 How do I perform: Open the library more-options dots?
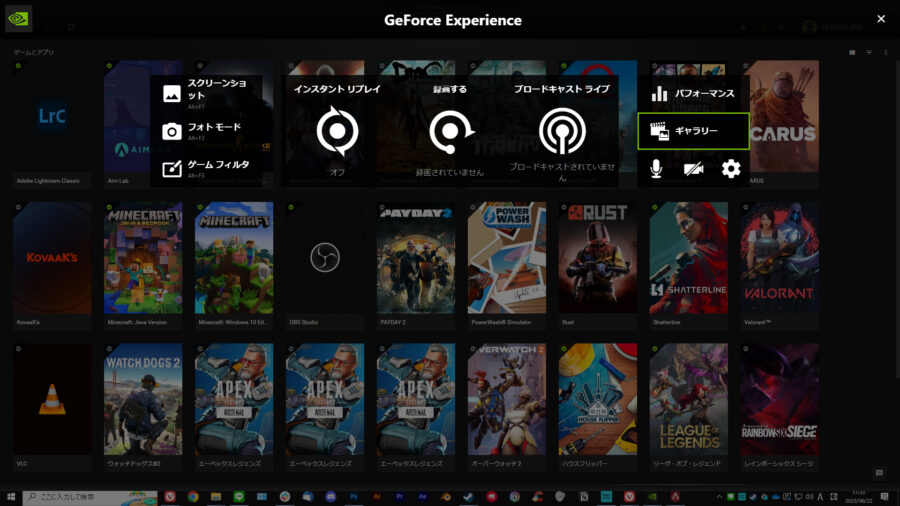[886, 52]
